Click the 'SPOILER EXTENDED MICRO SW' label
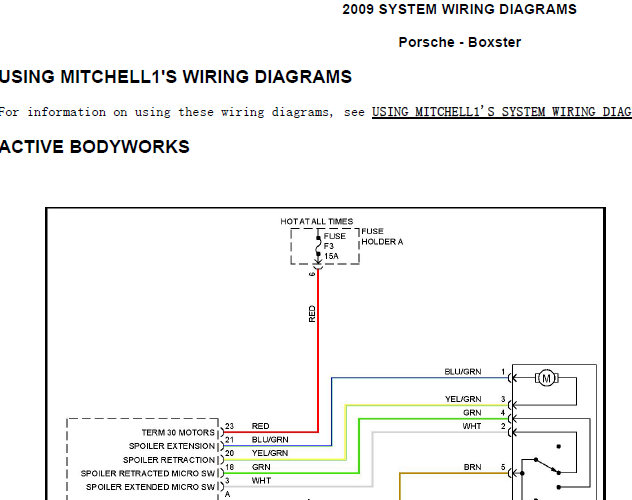The height and width of the screenshot is (500, 632). tap(150, 487)
